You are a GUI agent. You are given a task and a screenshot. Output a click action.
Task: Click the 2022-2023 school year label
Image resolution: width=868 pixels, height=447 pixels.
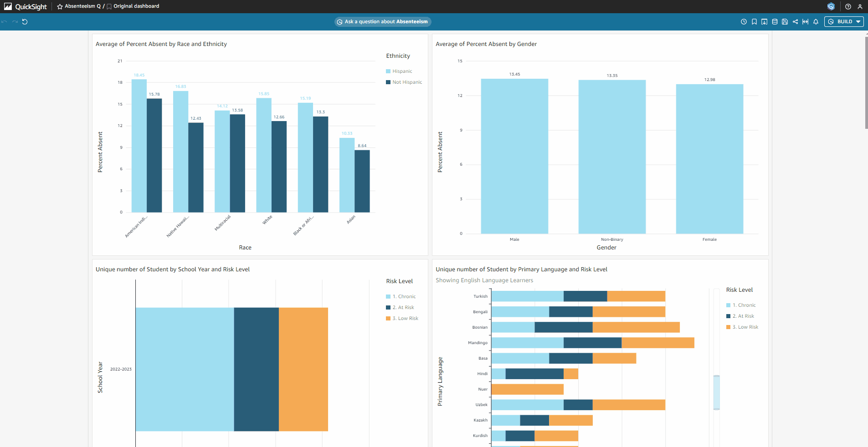pos(121,369)
